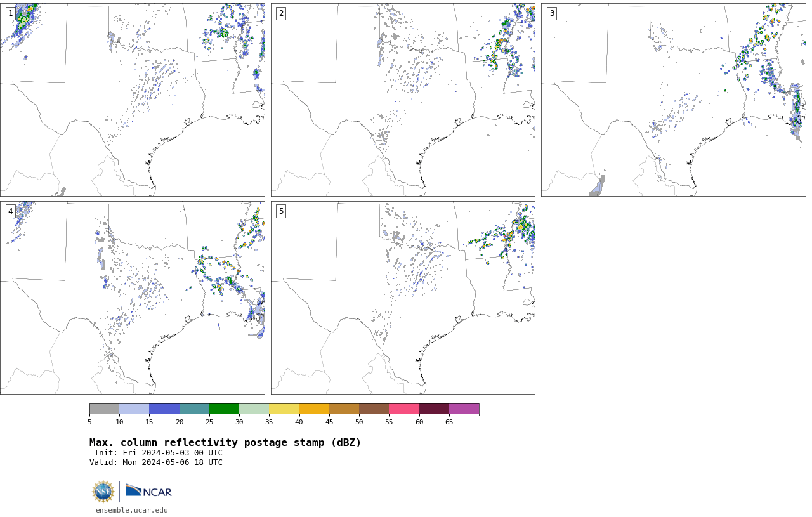Viewport: 812px width, 517px height.
Task: Click the panel number label 3
Action: (x=551, y=13)
